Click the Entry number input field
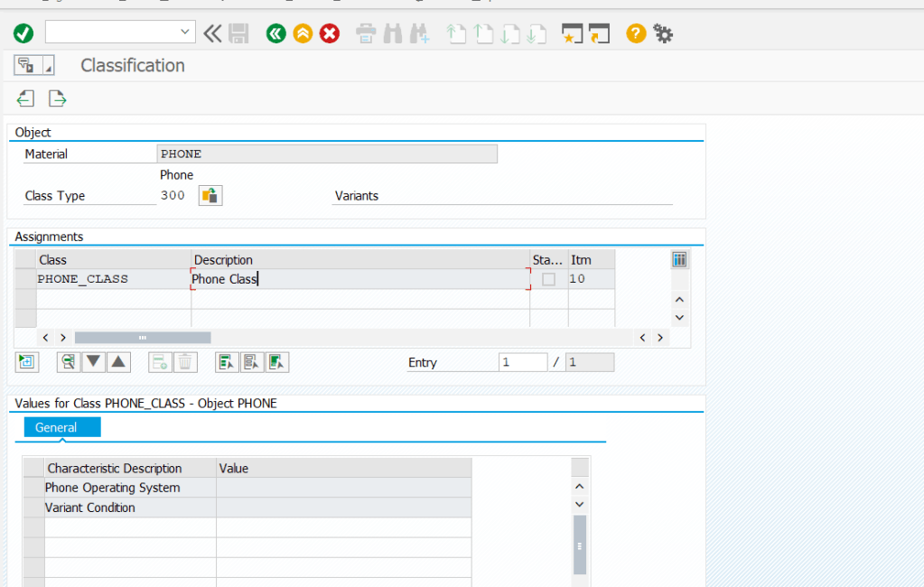 (x=522, y=361)
